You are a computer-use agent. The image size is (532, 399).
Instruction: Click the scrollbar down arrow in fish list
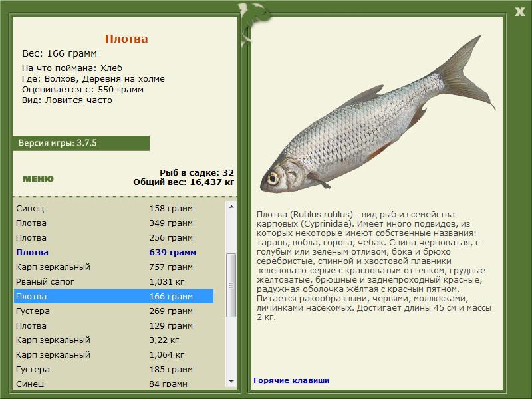[x=231, y=382]
